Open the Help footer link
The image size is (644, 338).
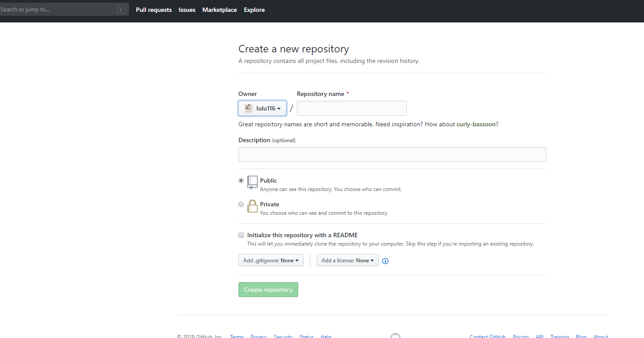[x=326, y=337]
